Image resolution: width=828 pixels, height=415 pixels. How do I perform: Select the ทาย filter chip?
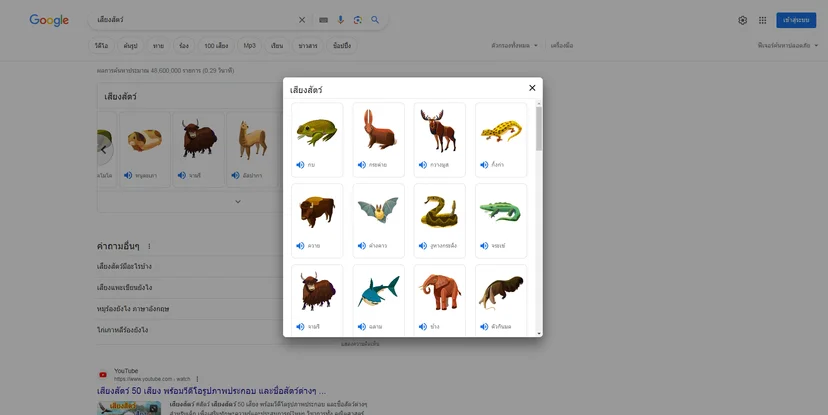(x=158, y=46)
